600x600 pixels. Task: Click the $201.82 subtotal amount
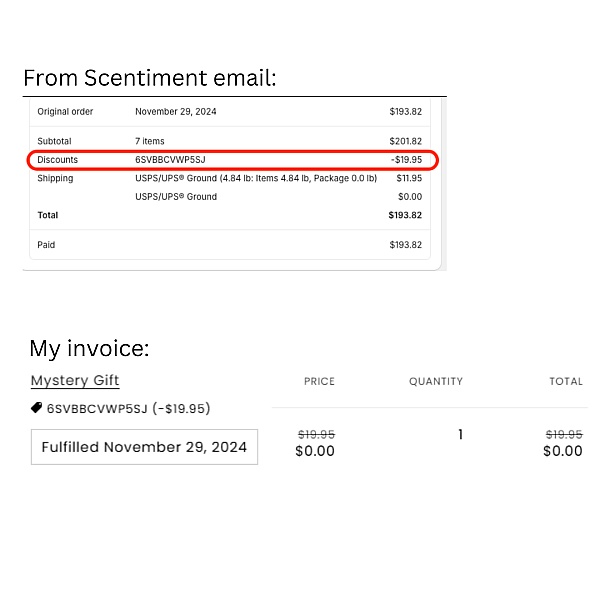click(406, 141)
